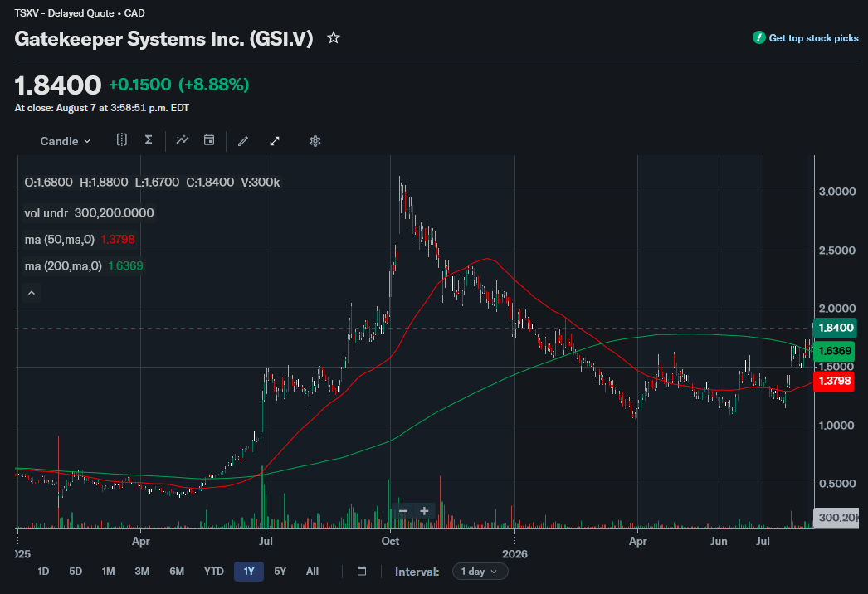Click the 2026 label on time axis
868x594 pixels.
(x=514, y=554)
